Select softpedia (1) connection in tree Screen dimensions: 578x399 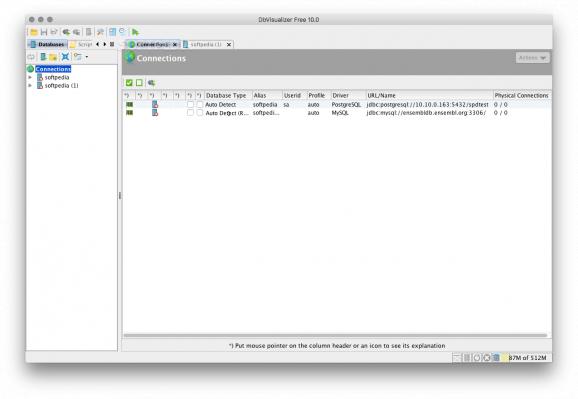(x=61, y=86)
